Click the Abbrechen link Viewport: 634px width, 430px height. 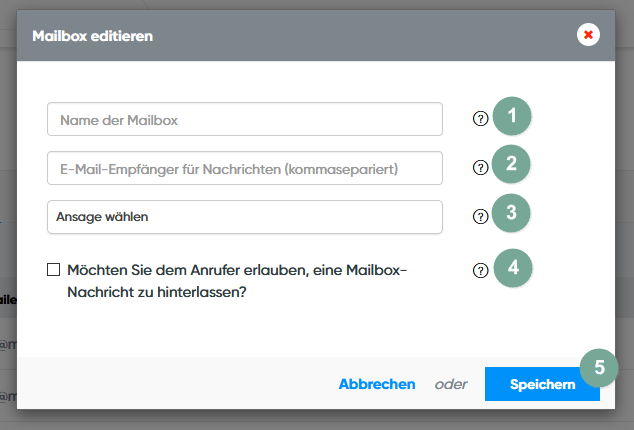tap(377, 384)
